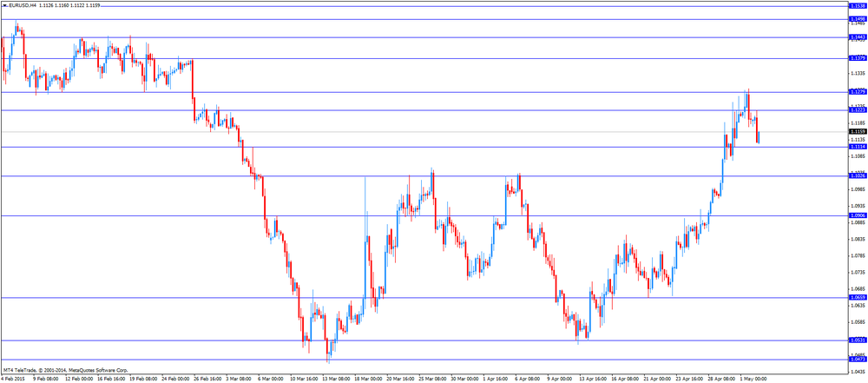The width and height of the screenshot is (868, 383).
Task: Click the EURUSD,H4 chart title text
Action: (x=23, y=5)
